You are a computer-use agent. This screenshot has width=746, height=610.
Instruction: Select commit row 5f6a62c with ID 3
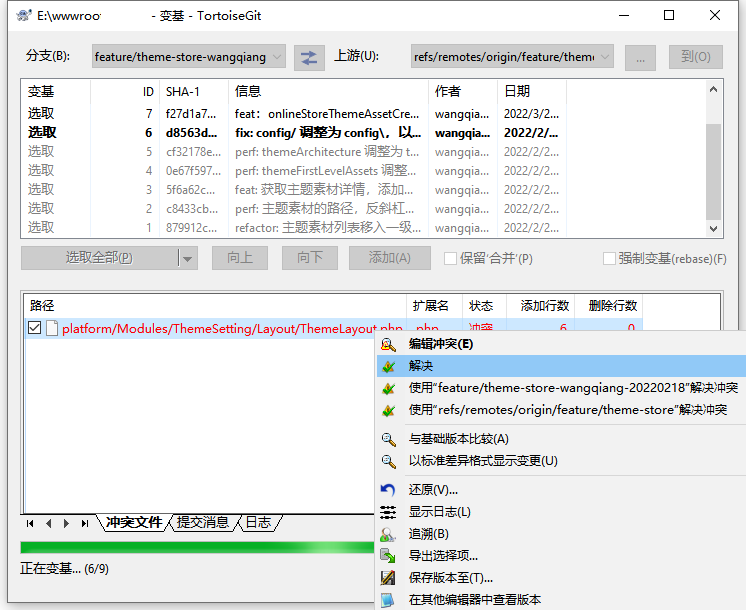click(294, 190)
